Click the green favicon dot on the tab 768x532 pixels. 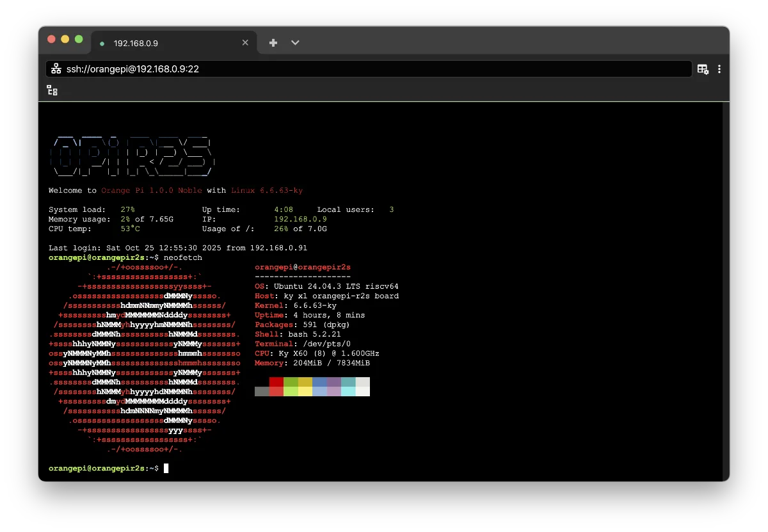pyautogui.click(x=102, y=43)
